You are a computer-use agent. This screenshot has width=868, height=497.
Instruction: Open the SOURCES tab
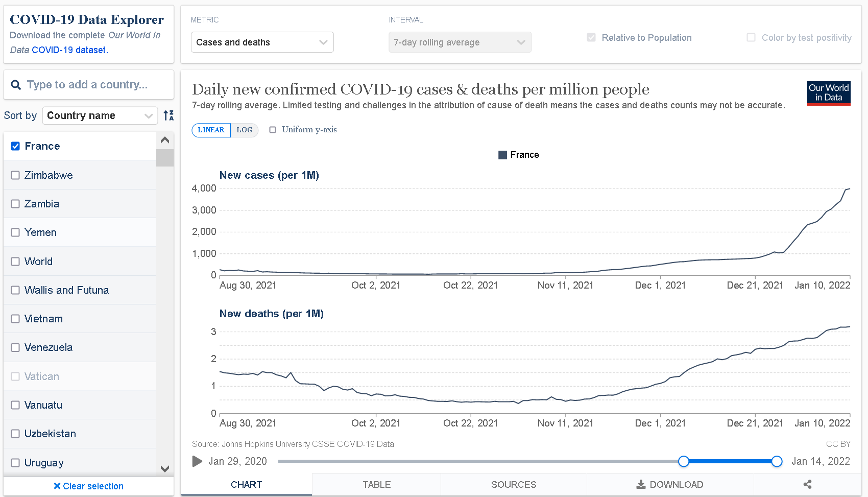pyautogui.click(x=514, y=484)
